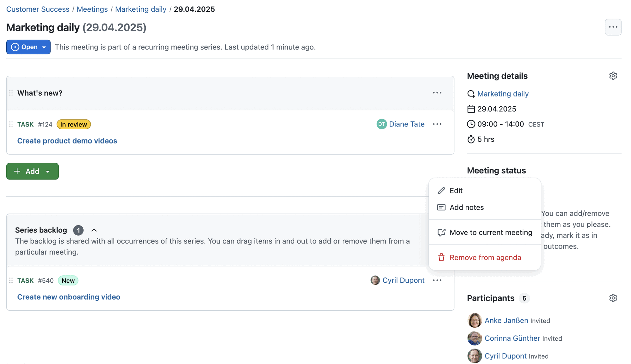Click the Add notes icon in context menu
The height and width of the screenshot is (364, 631).
coord(441,207)
